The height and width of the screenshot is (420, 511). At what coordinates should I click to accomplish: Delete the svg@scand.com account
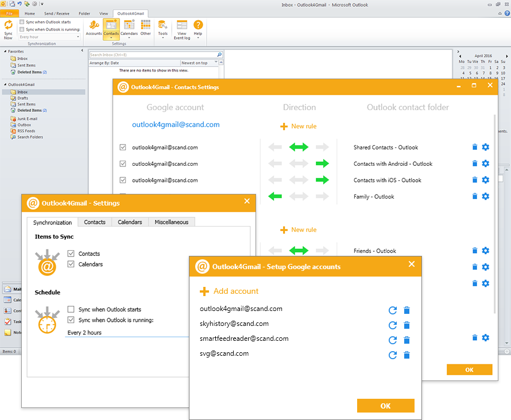click(x=407, y=355)
